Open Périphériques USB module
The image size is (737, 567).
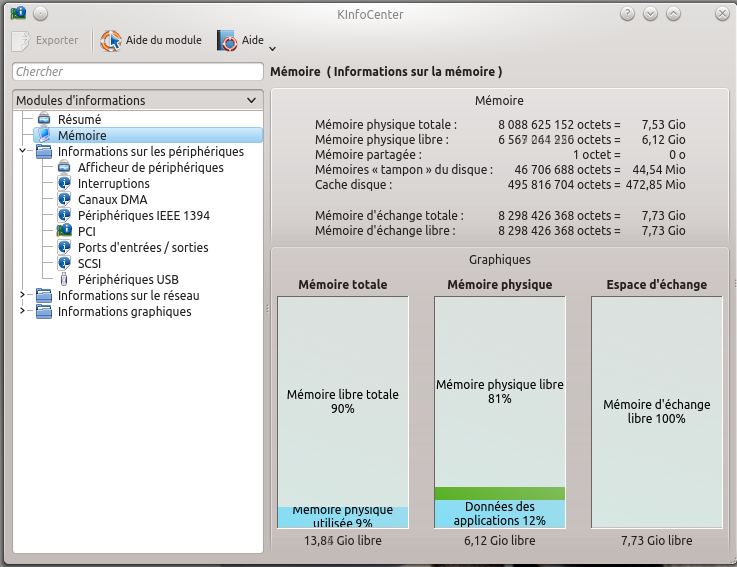[128, 279]
